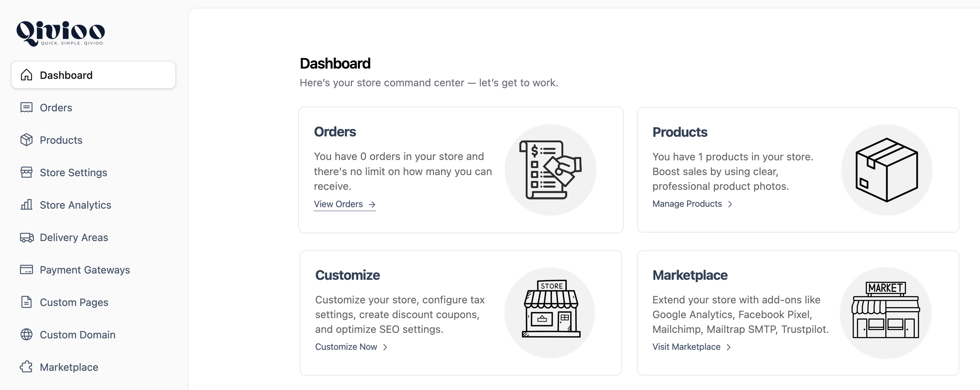Select the Payment Gateways card icon
This screenshot has width=980, height=390.
pyautogui.click(x=25, y=270)
